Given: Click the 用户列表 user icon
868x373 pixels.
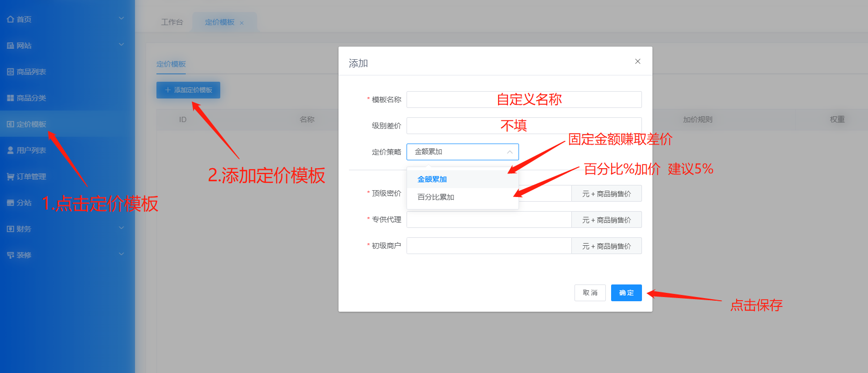Looking at the screenshot, I should point(10,150).
